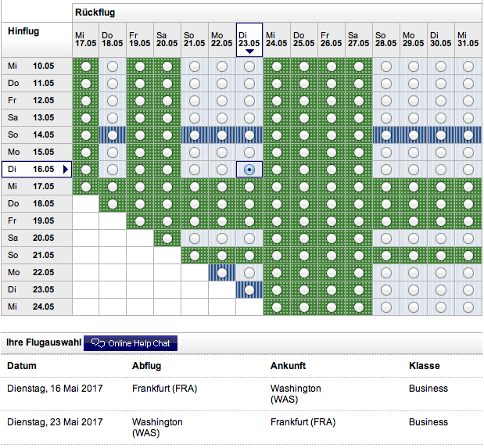Select outbound So 14.05 with return Do 18.05
Image resolution: width=484 pixels, height=448 pixels.
(x=113, y=135)
